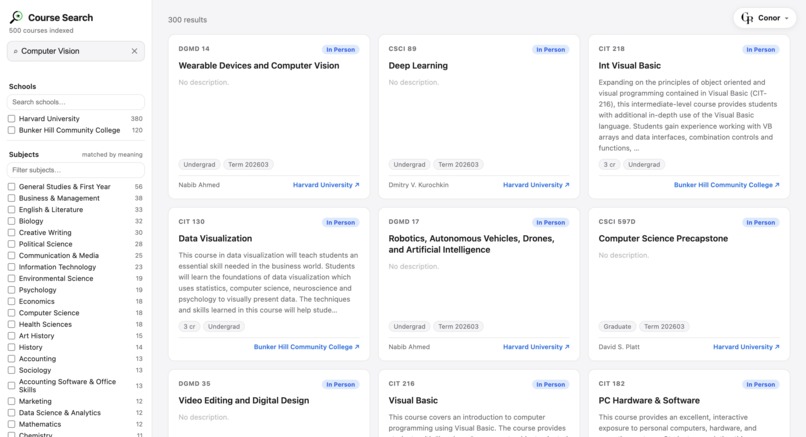Toggle Business & Management subject checkbox

[11, 198]
